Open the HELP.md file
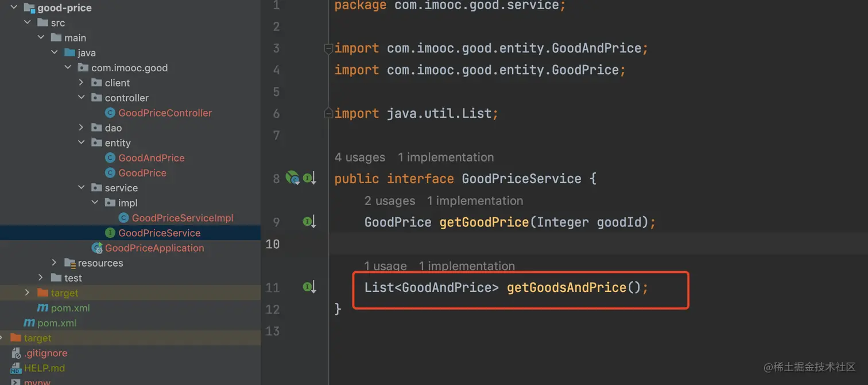Image resolution: width=868 pixels, height=385 pixels. click(x=44, y=368)
